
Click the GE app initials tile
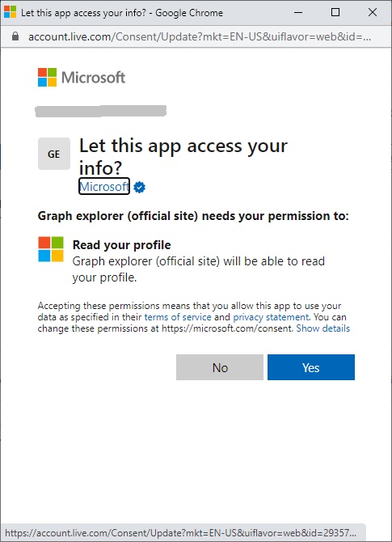tap(54, 154)
